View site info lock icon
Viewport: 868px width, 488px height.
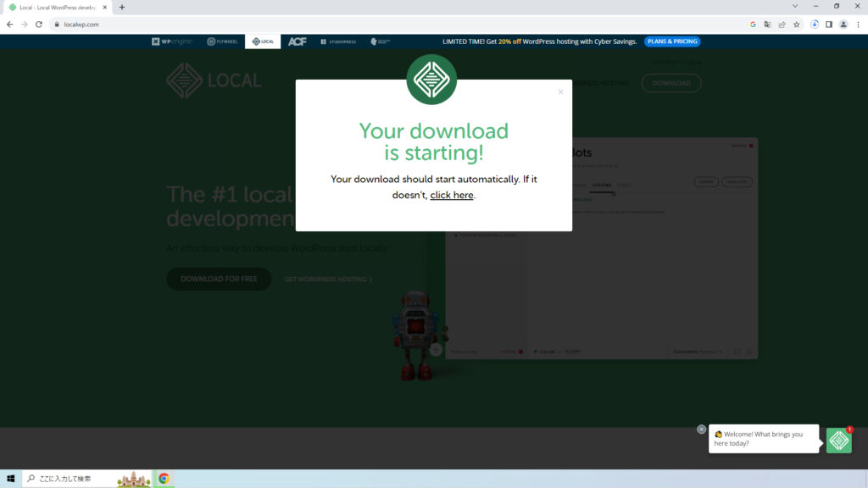[57, 25]
